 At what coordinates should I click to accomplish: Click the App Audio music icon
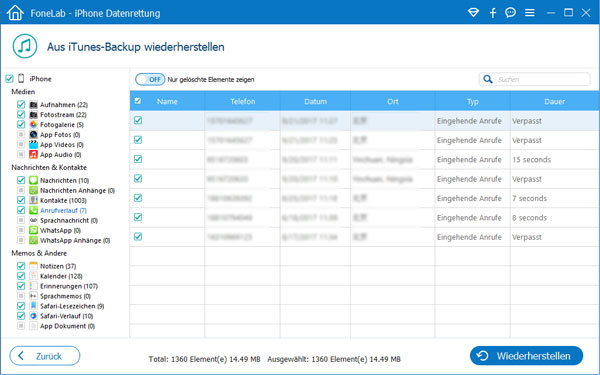click(34, 154)
